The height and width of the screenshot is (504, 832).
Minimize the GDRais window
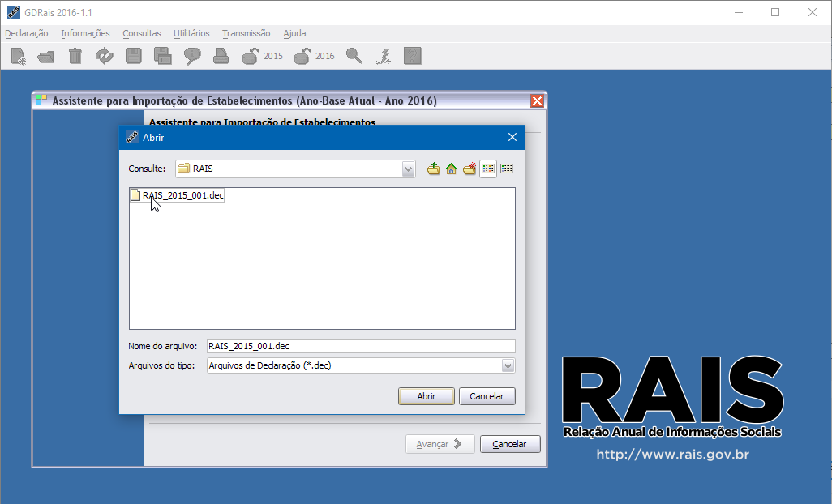[739, 12]
